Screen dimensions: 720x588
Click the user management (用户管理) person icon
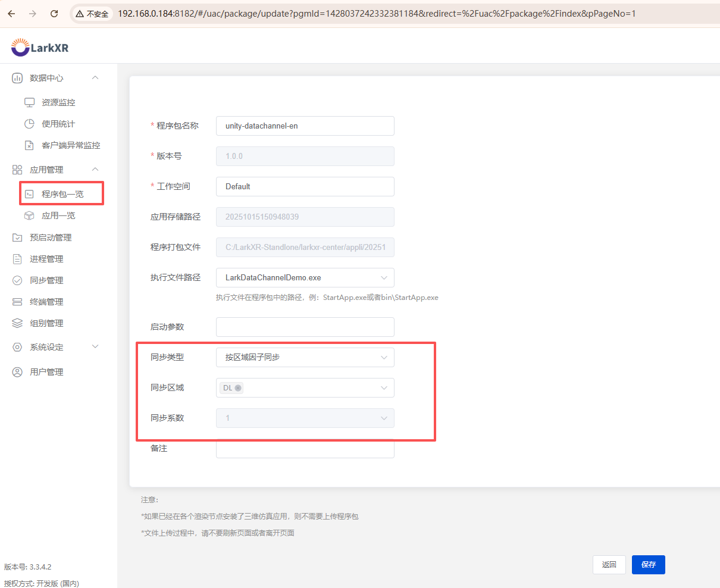point(17,372)
